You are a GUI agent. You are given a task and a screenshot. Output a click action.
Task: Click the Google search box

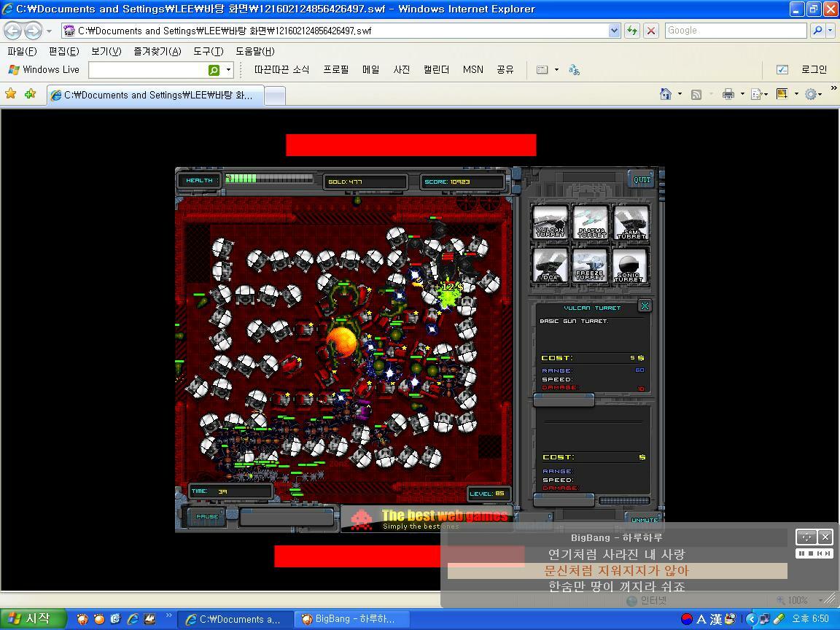[x=736, y=31]
